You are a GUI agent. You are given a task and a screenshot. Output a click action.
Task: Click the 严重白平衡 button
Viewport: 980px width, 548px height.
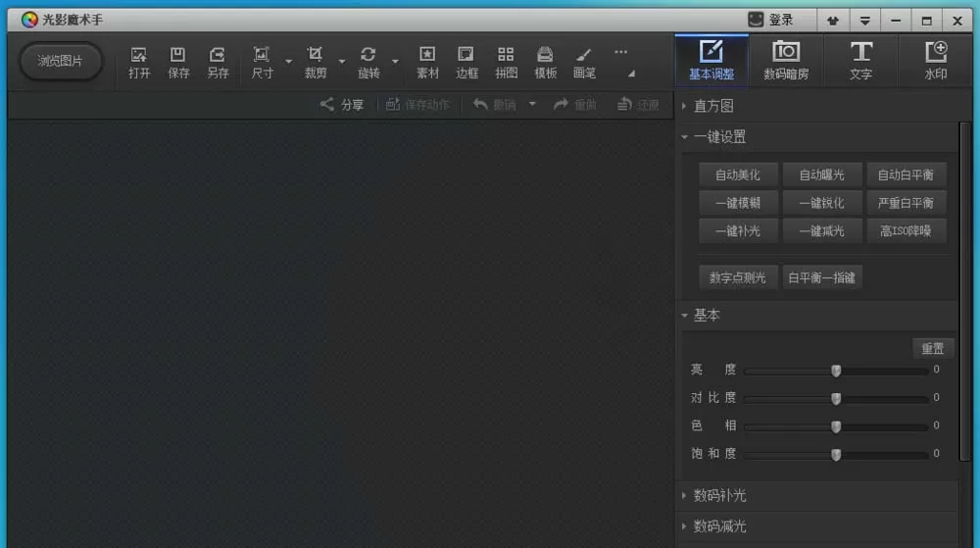906,203
